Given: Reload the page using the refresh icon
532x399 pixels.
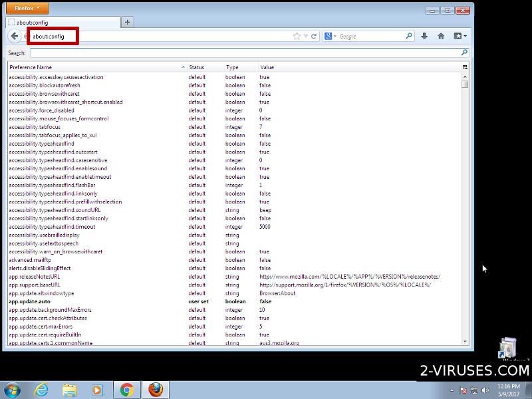Looking at the screenshot, I should (315, 37).
